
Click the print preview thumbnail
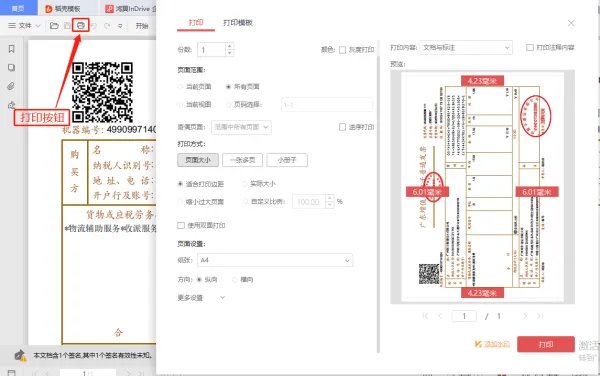pos(483,187)
